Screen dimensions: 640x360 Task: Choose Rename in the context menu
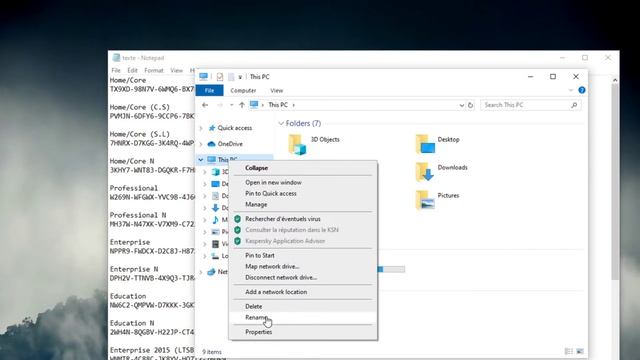click(256, 317)
